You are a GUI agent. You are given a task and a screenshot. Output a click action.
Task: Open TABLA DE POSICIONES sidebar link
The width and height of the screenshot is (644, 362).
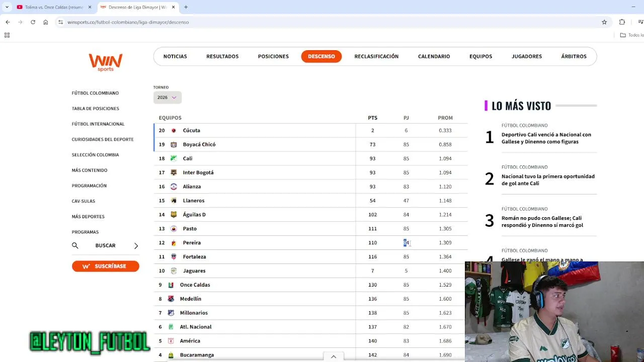(x=95, y=109)
